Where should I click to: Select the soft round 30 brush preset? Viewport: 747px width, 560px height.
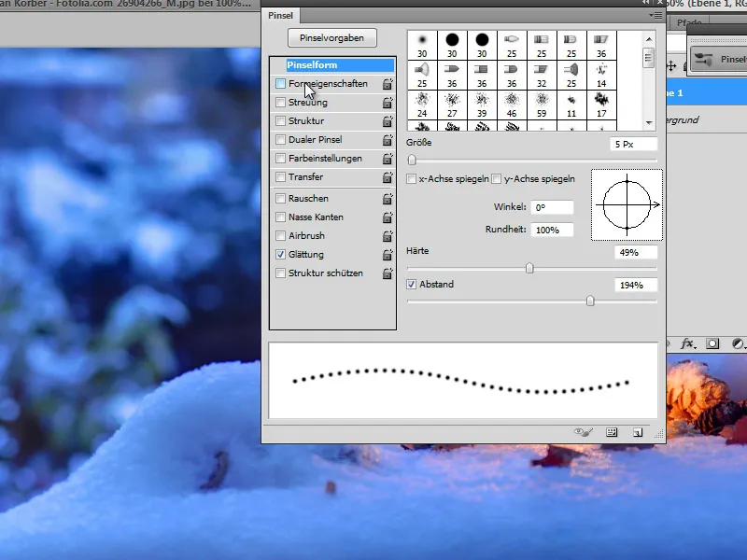click(422, 46)
